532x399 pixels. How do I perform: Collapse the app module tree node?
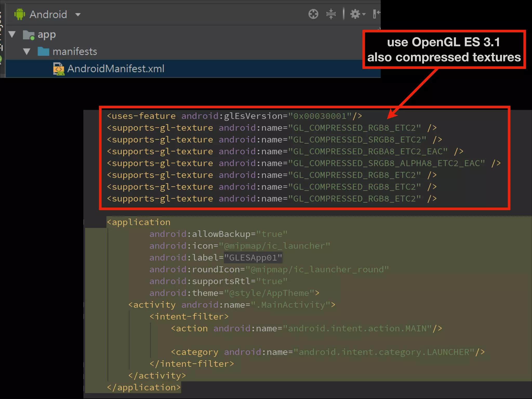[12, 34]
